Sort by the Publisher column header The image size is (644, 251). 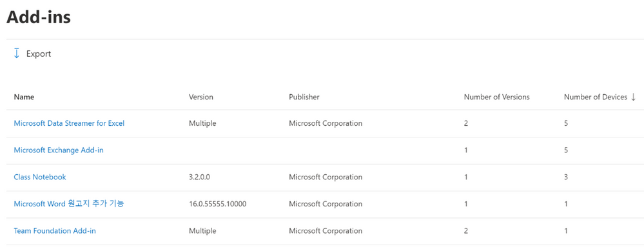304,97
